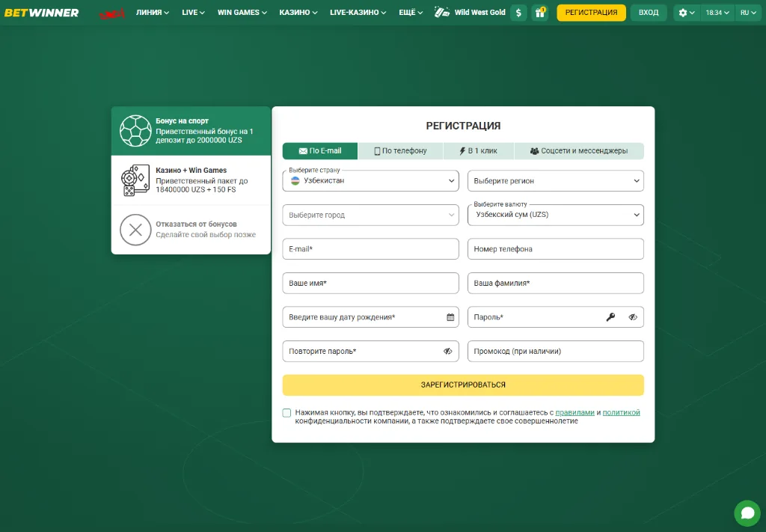Expand the ЕЩЁ menu

pos(411,13)
